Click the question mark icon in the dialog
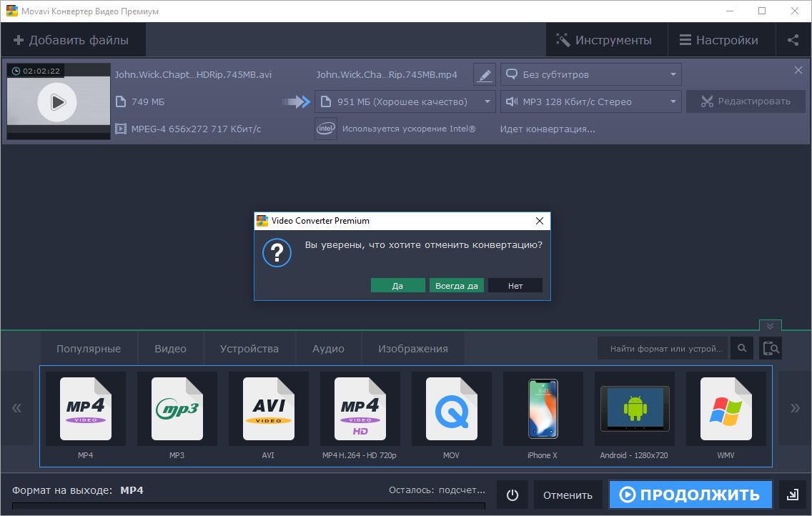Screen dimensions: 812x516 277,253
